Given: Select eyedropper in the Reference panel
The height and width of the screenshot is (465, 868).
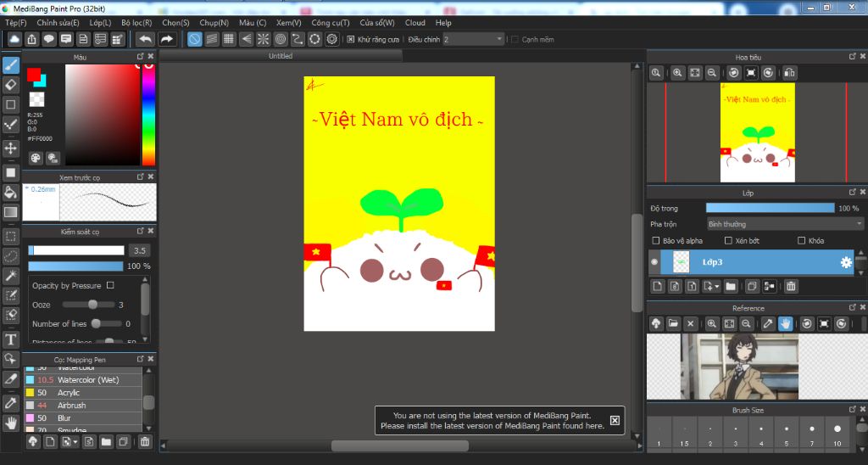Looking at the screenshot, I should pyautogui.click(x=768, y=323).
